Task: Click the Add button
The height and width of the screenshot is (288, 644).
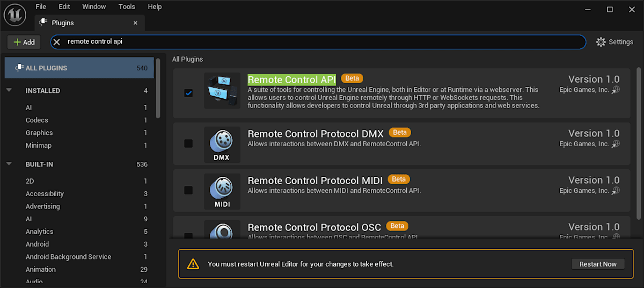Action: (x=24, y=42)
